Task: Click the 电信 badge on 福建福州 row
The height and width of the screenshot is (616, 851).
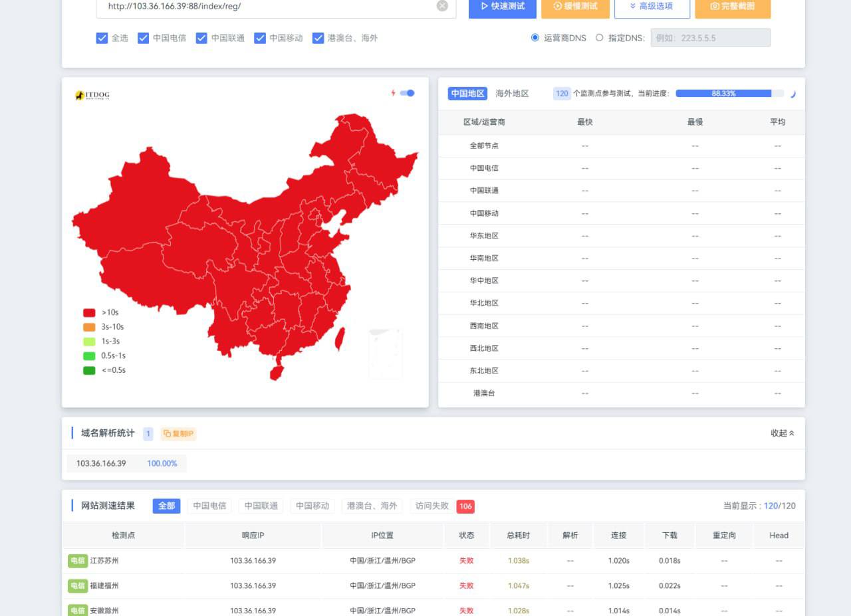Action: pyautogui.click(x=78, y=586)
